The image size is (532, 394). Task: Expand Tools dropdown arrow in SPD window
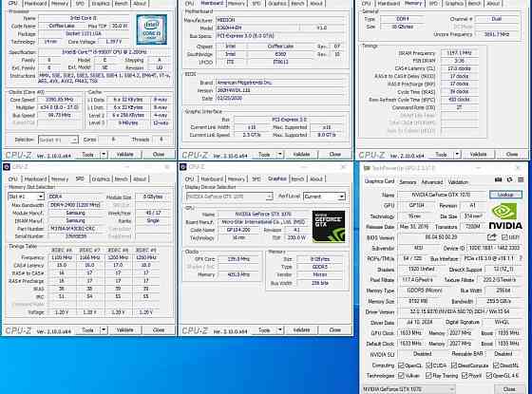coord(104,329)
